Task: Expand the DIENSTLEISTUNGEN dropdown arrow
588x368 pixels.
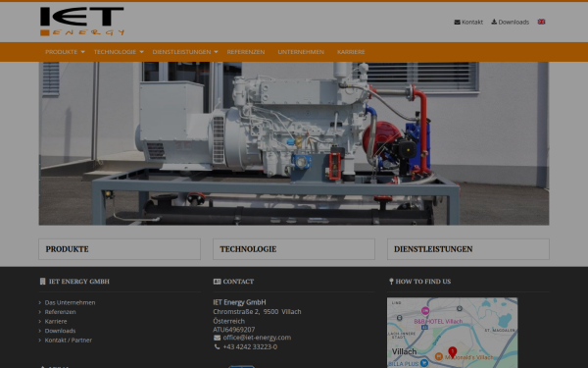Action: [216, 52]
